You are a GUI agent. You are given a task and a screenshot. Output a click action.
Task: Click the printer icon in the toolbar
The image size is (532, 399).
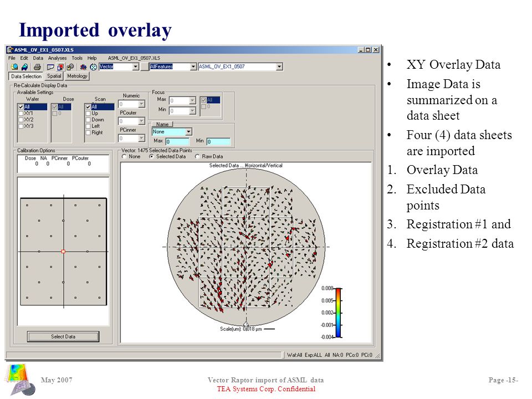(x=37, y=67)
